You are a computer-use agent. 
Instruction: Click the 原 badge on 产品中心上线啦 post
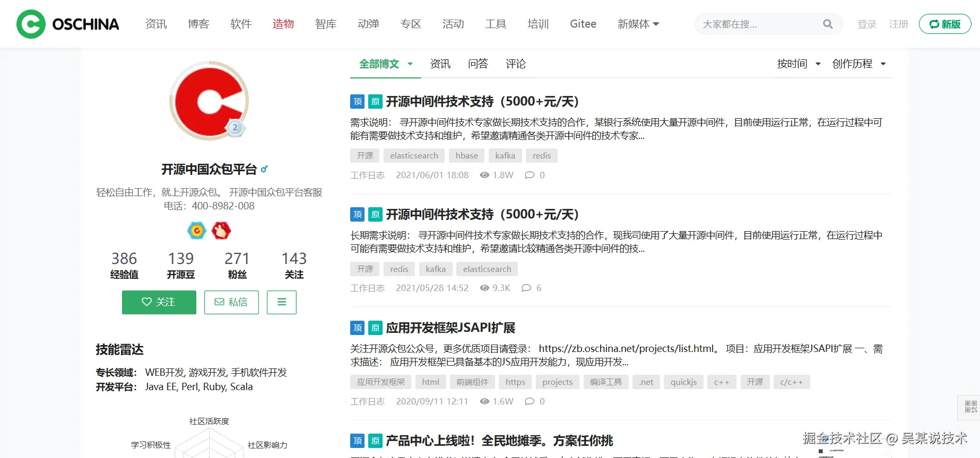375,441
